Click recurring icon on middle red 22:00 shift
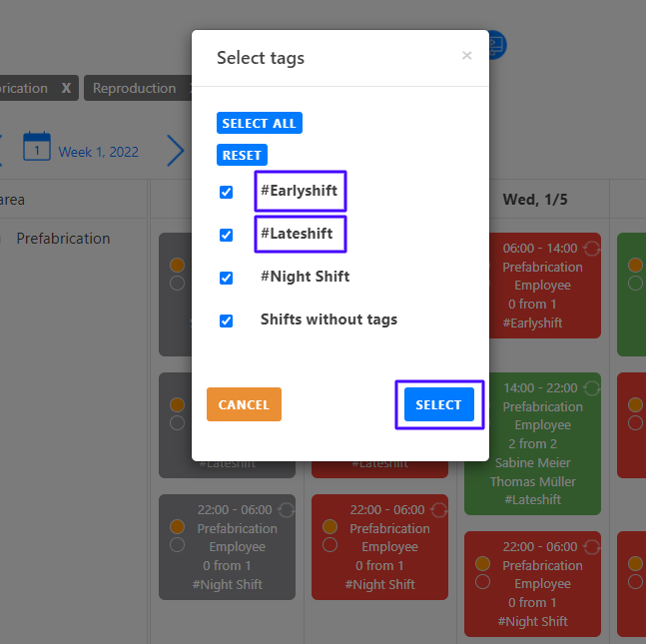 coord(438,509)
